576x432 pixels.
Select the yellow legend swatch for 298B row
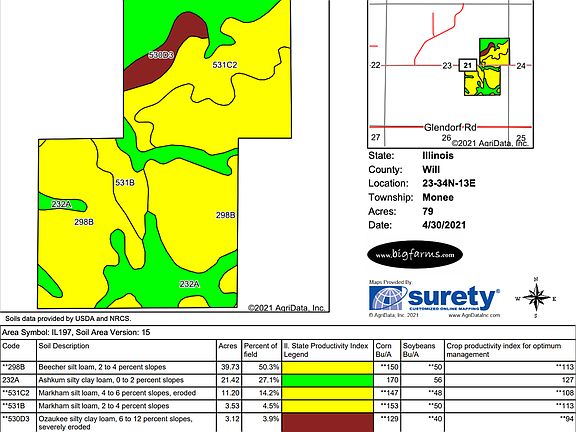[328, 367]
